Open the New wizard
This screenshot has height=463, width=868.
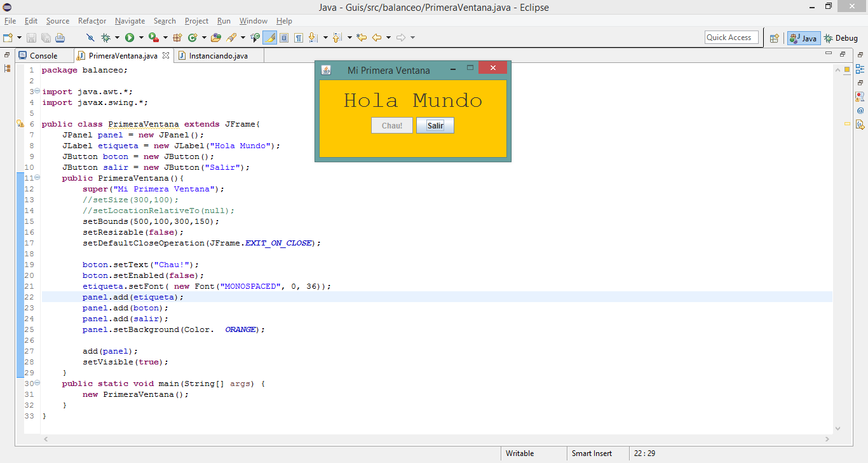pyautogui.click(x=8, y=38)
